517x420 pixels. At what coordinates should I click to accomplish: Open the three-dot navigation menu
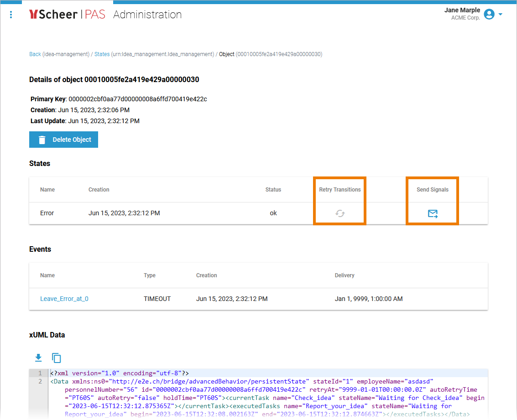click(11, 15)
